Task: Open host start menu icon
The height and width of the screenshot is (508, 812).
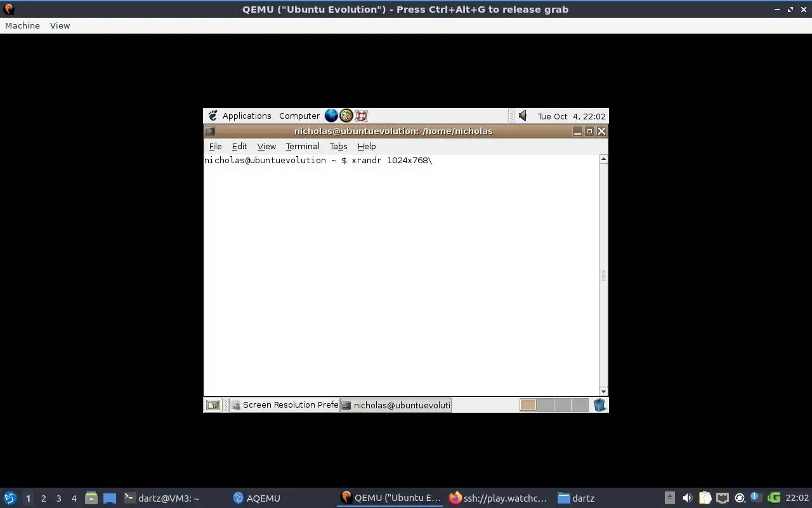Action: pyautogui.click(x=10, y=498)
